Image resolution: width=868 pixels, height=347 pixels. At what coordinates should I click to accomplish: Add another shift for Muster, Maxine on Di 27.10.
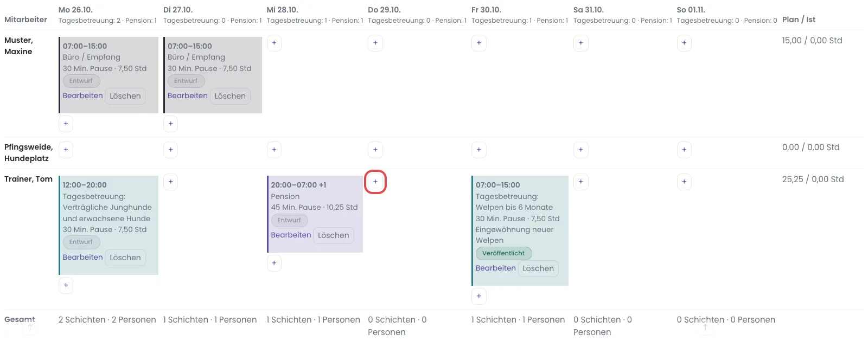170,124
